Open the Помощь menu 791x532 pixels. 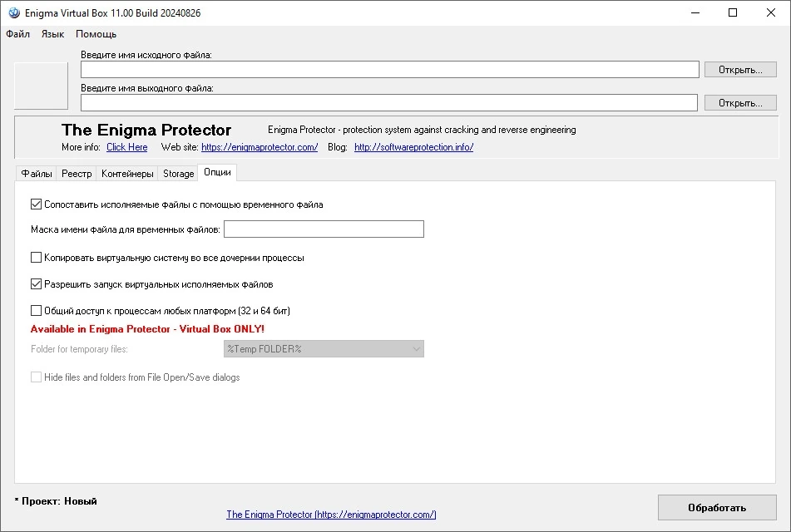(96, 34)
